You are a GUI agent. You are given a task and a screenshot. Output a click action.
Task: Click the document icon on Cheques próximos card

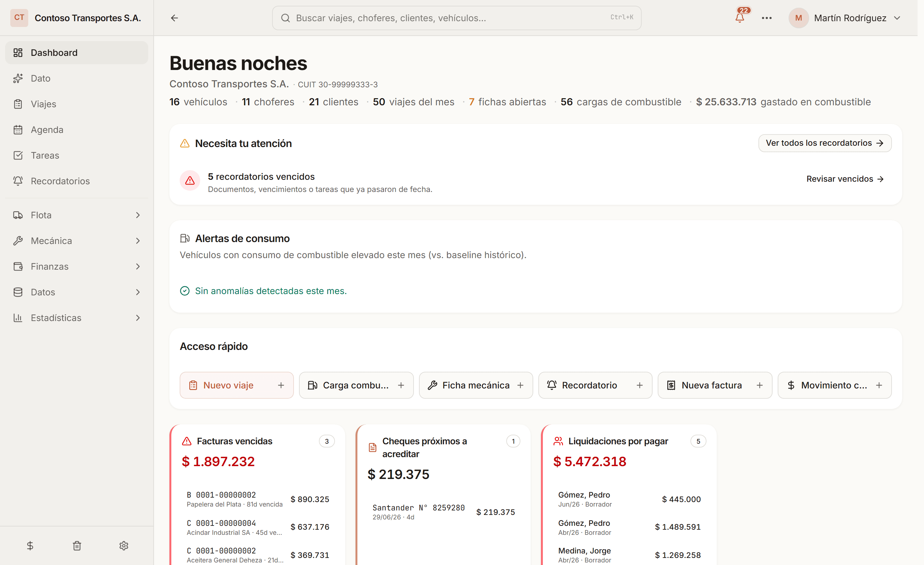pyautogui.click(x=372, y=448)
